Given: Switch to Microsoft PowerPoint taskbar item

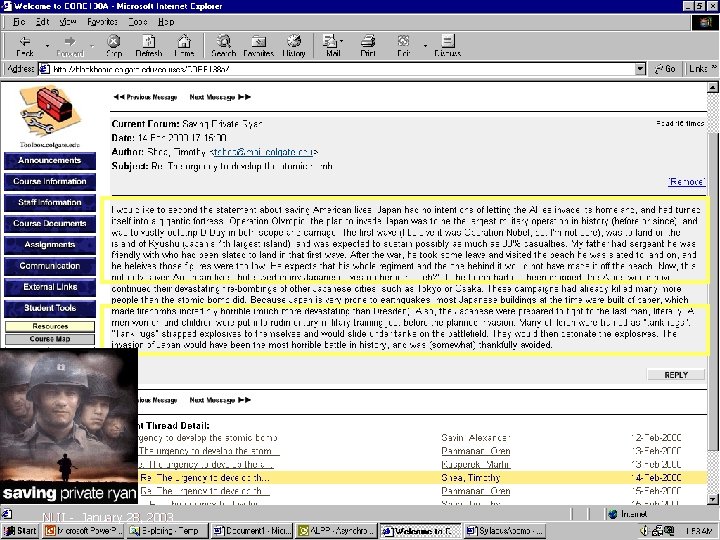Looking at the screenshot, I should (84, 531).
